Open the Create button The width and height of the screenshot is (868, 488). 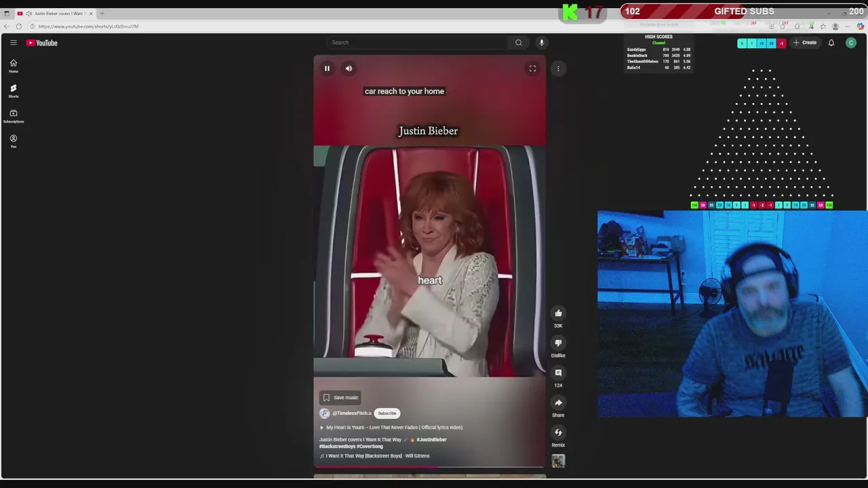click(x=805, y=43)
